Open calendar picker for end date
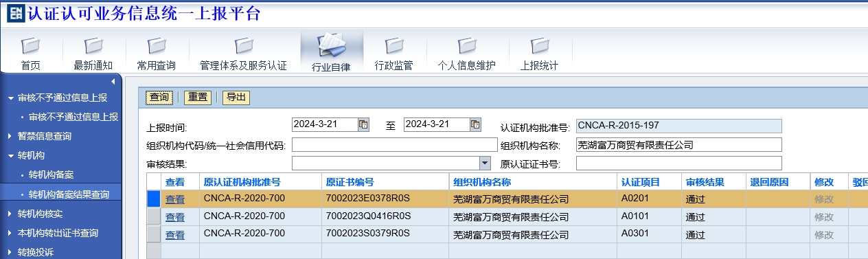 tap(475, 124)
